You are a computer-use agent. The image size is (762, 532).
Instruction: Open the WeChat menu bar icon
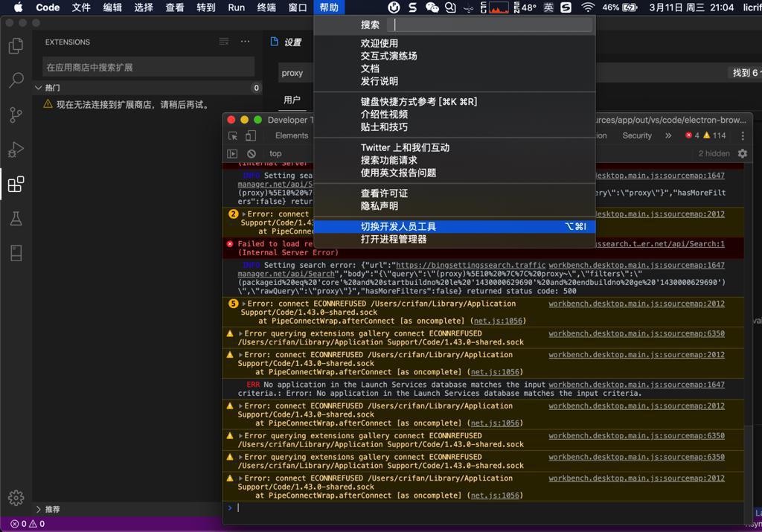tap(432, 7)
